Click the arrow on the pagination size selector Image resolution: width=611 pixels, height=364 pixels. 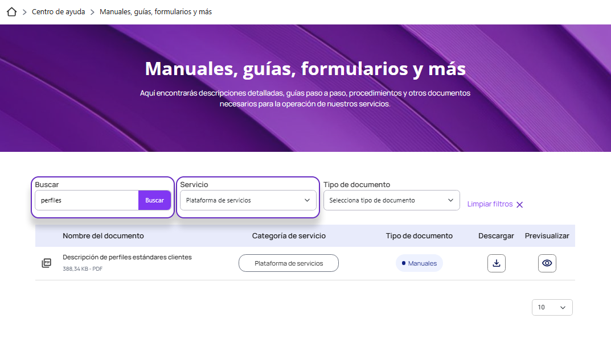tap(563, 307)
